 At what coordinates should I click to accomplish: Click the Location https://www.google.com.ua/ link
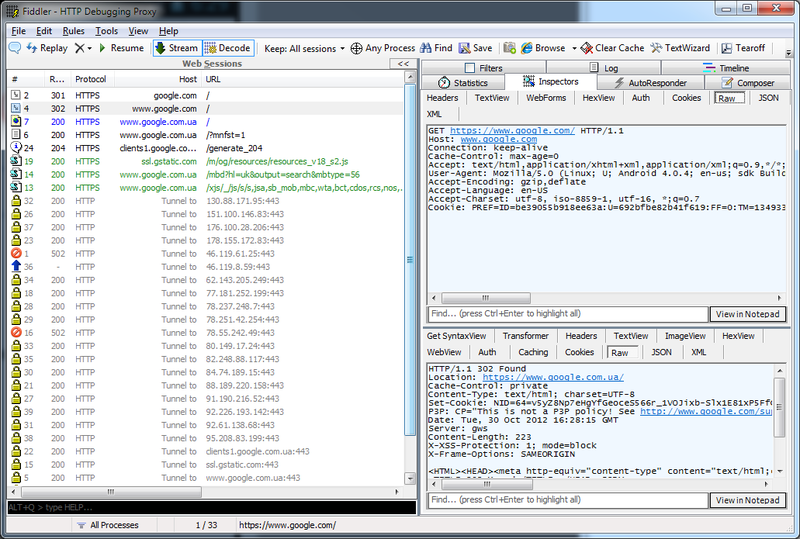tap(553, 377)
